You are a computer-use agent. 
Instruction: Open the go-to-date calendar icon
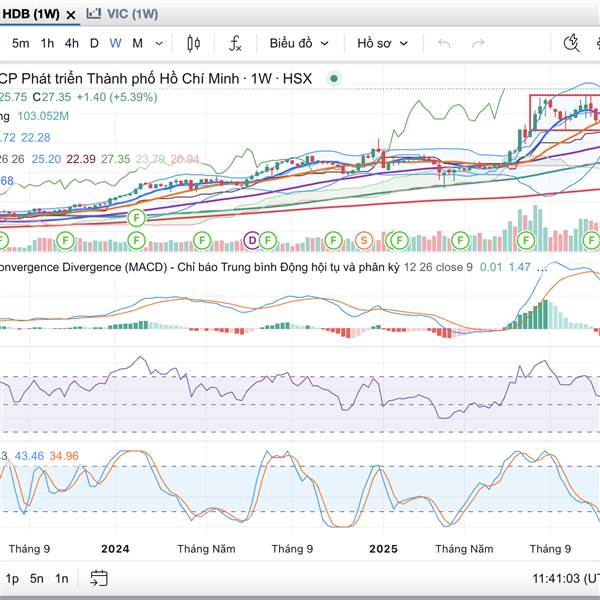click(x=99, y=578)
